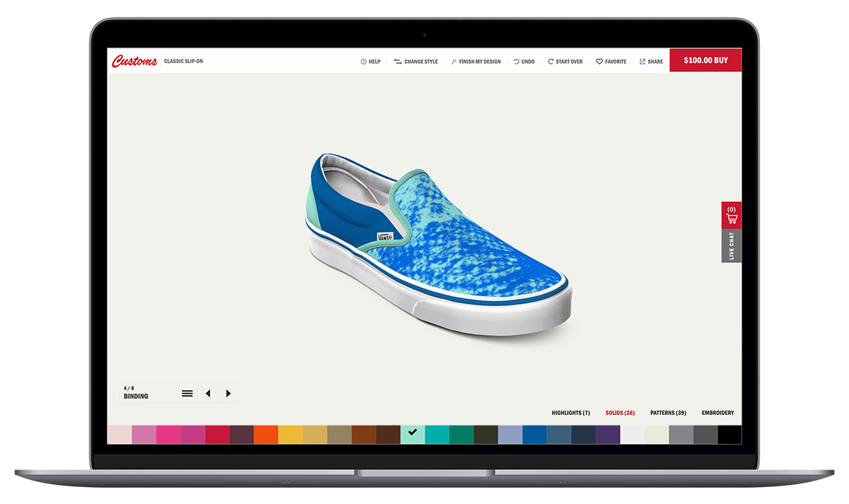849x504 pixels.
Task: Click the $100.00 Buy button
Action: [705, 60]
